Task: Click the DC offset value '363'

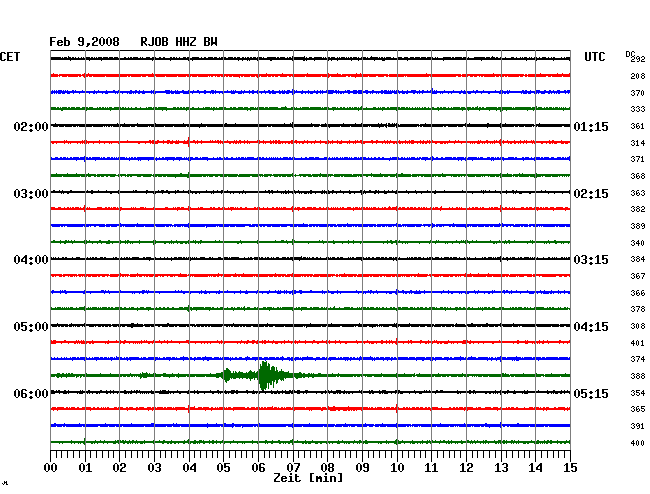Action: tap(638, 193)
